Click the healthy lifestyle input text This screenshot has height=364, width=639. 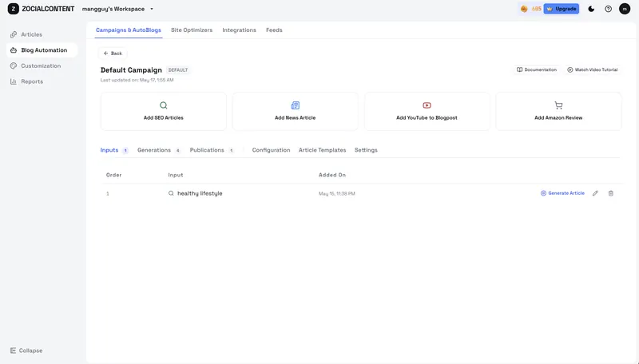200,193
